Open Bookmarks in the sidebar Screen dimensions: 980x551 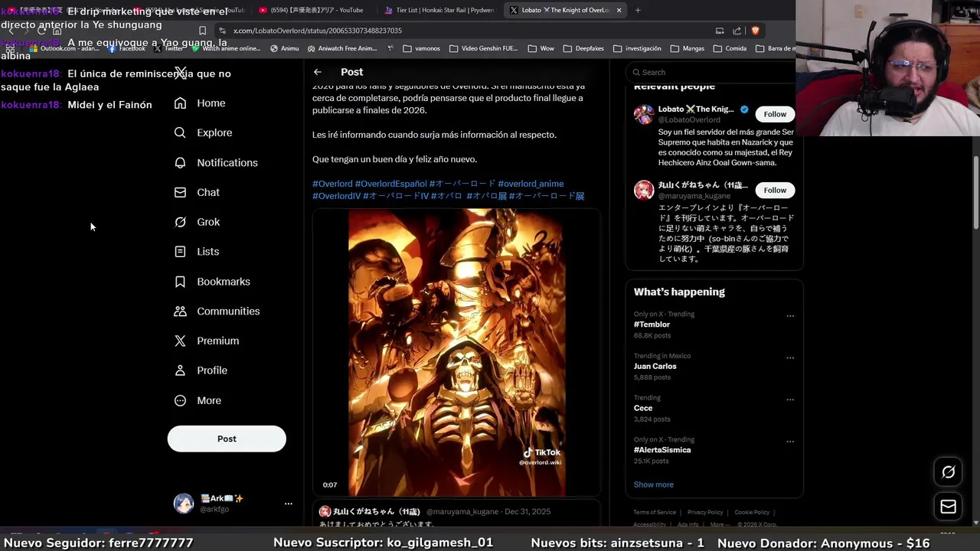click(x=212, y=282)
